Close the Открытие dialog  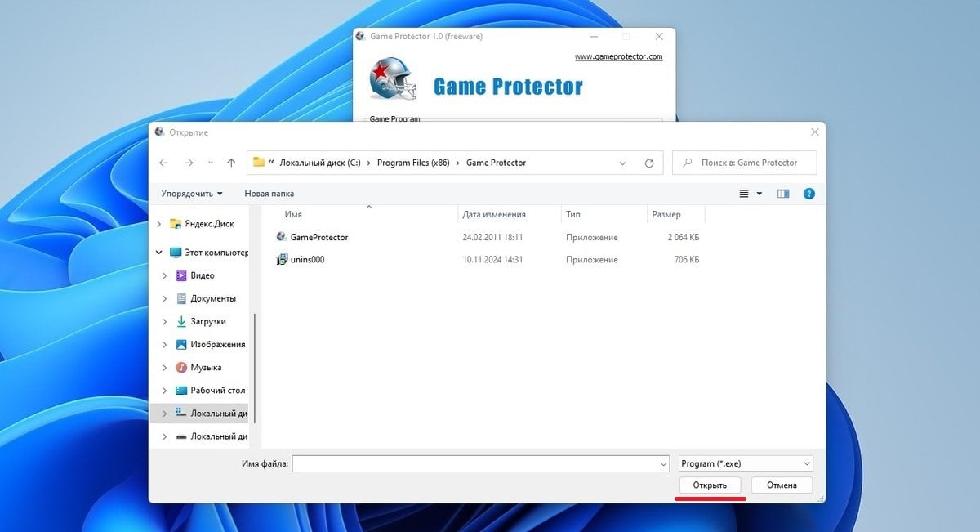point(814,132)
